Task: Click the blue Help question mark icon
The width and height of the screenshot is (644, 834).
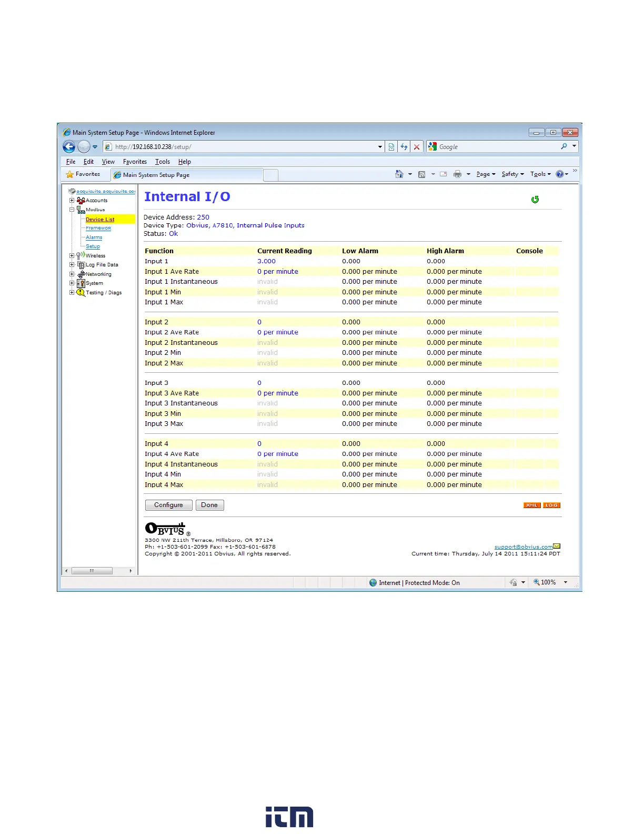Action: click(560, 174)
